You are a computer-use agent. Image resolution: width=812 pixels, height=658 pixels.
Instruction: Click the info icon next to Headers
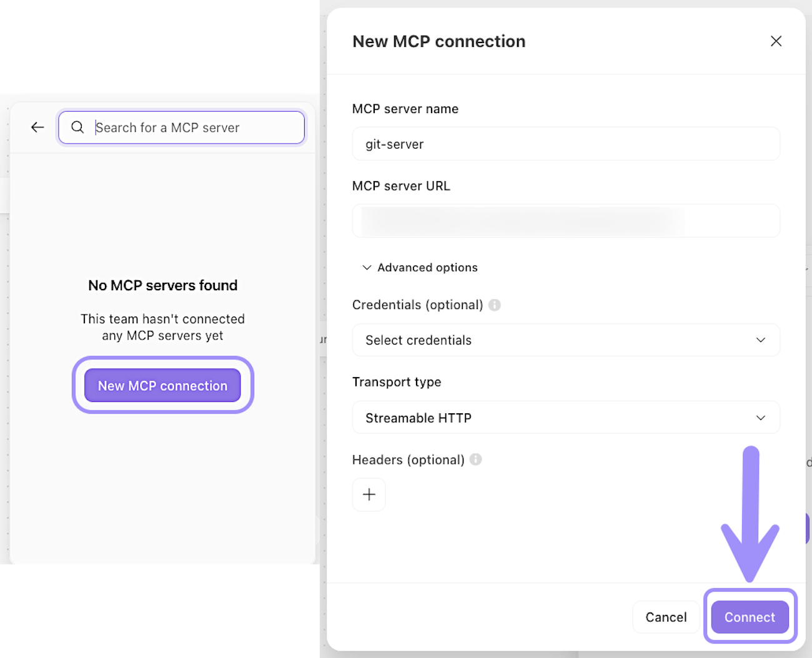coord(476,459)
